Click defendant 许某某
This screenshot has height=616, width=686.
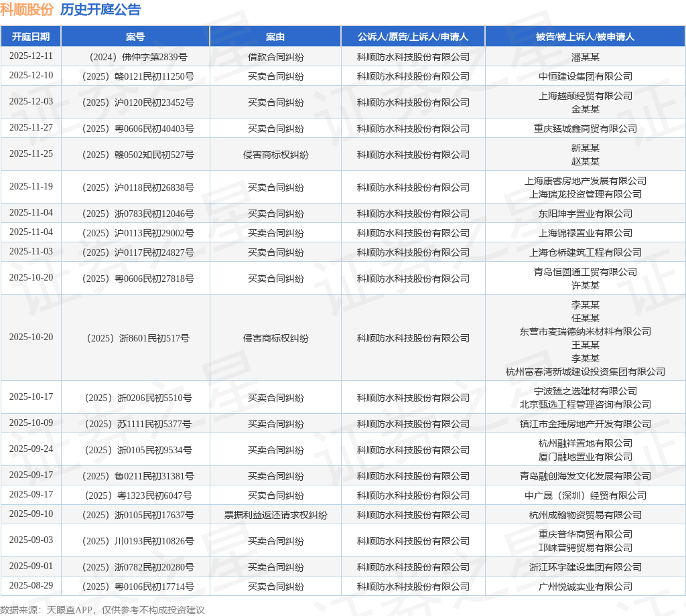(586, 285)
